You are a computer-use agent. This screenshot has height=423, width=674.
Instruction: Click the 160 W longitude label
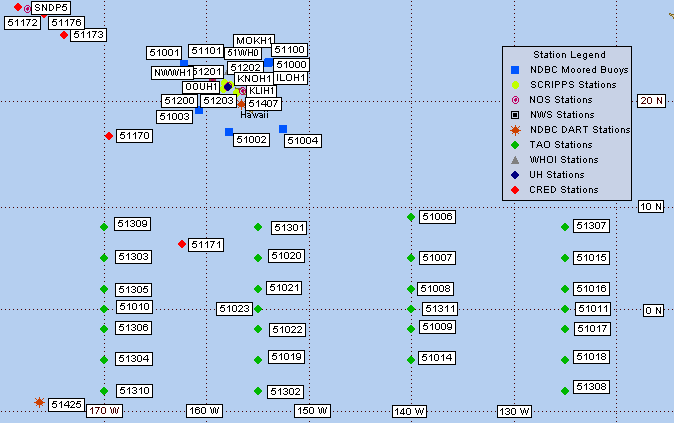coord(205,411)
